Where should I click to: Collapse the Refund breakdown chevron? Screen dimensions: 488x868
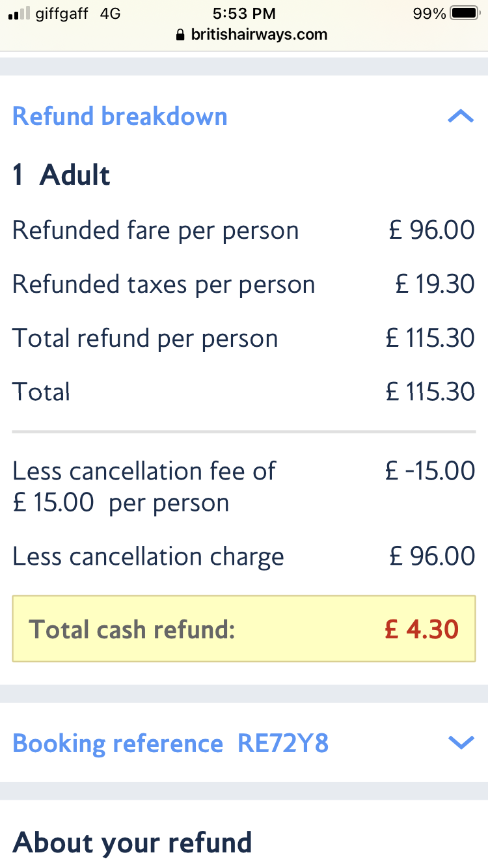(461, 116)
